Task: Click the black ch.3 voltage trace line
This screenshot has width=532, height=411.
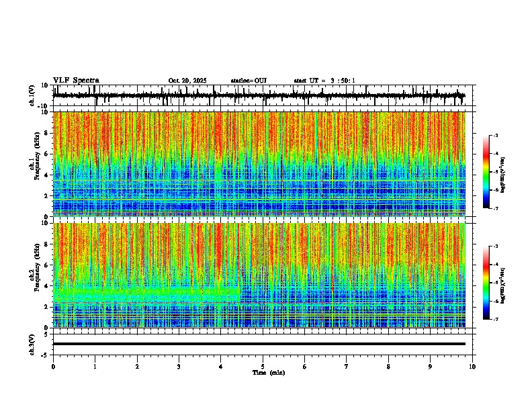Action: pos(259,344)
